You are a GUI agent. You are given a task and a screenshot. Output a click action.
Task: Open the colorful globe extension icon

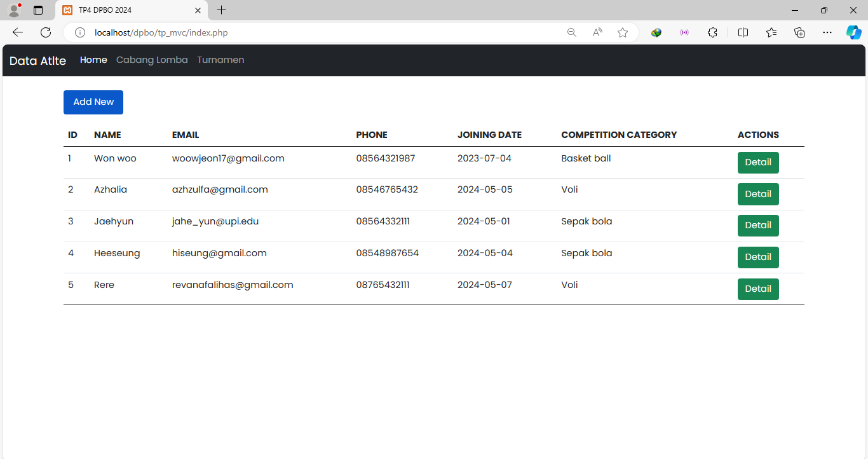tap(656, 32)
